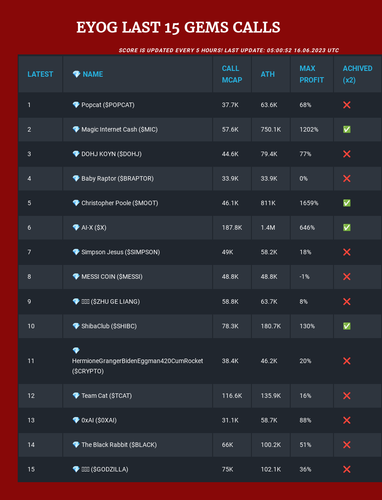The height and width of the screenshot is (500, 382).
Task: Click the diamond icon beside DOHJ KOYN
Action: coord(76,154)
